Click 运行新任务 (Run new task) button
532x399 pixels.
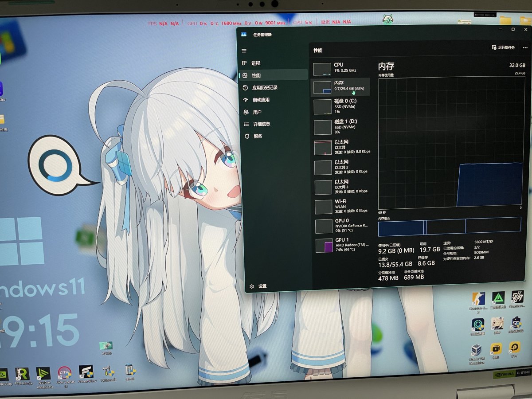[x=503, y=47]
